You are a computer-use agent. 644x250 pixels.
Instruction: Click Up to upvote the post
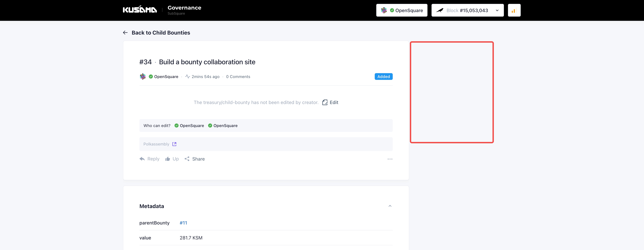point(176,159)
